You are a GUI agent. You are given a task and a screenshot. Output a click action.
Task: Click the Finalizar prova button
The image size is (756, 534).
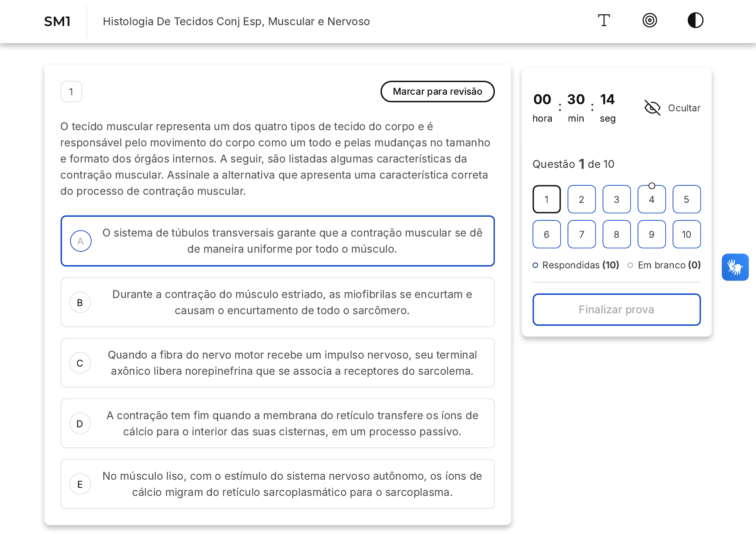tap(616, 310)
